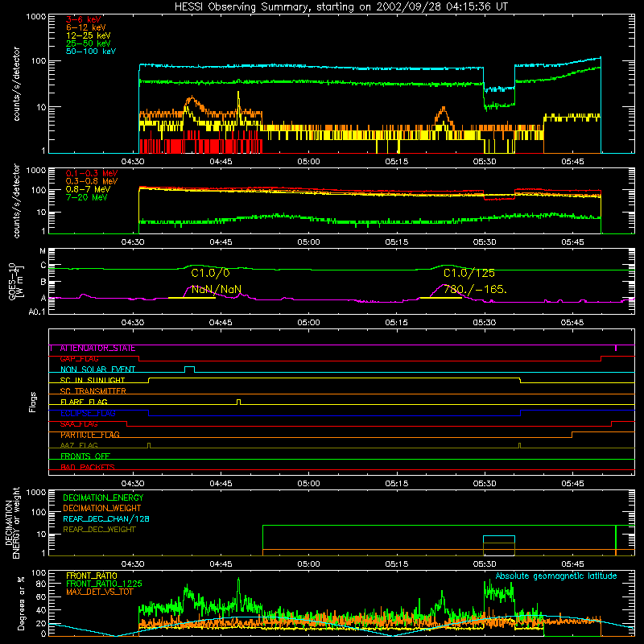Screen dimensions: 644x644
Task: Select the FLARE_FLAG label
Action: coord(84,402)
